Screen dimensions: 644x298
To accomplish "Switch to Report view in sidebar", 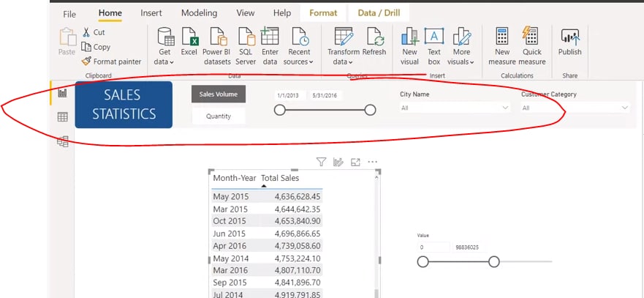I will click(x=62, y=93).
